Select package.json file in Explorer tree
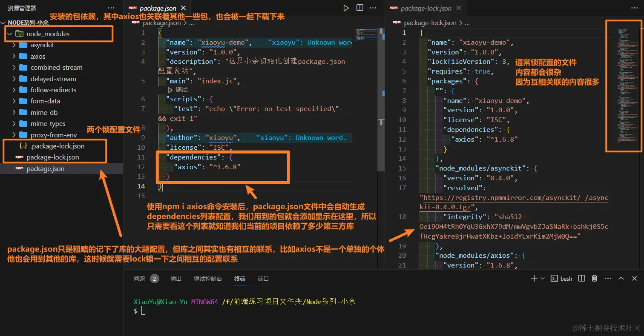Viewport: 644px width, 336px height. tap(46, 169)
